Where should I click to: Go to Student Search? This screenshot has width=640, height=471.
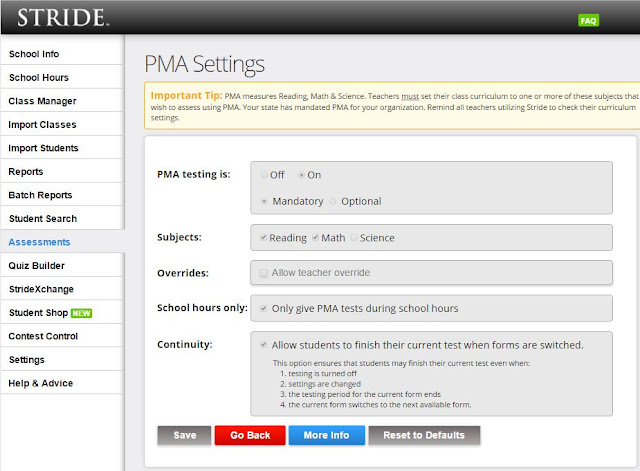point(62,218)
